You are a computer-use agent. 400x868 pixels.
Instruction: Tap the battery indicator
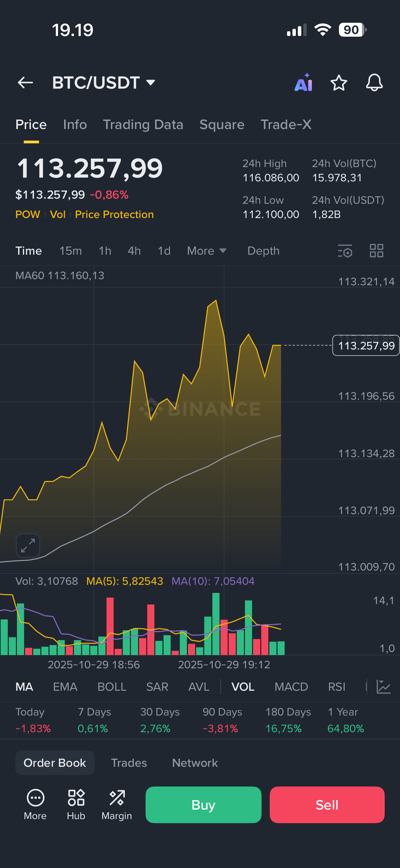[353, 30]
